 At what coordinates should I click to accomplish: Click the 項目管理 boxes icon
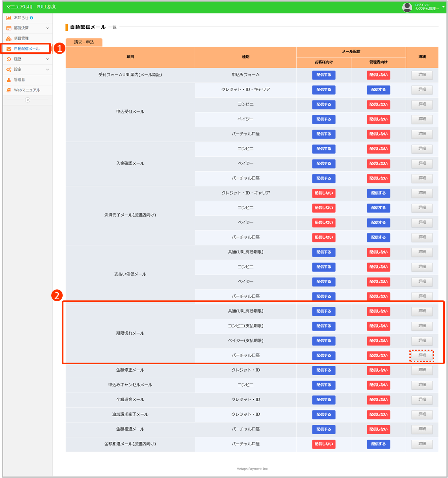click(x=9, y=39)
